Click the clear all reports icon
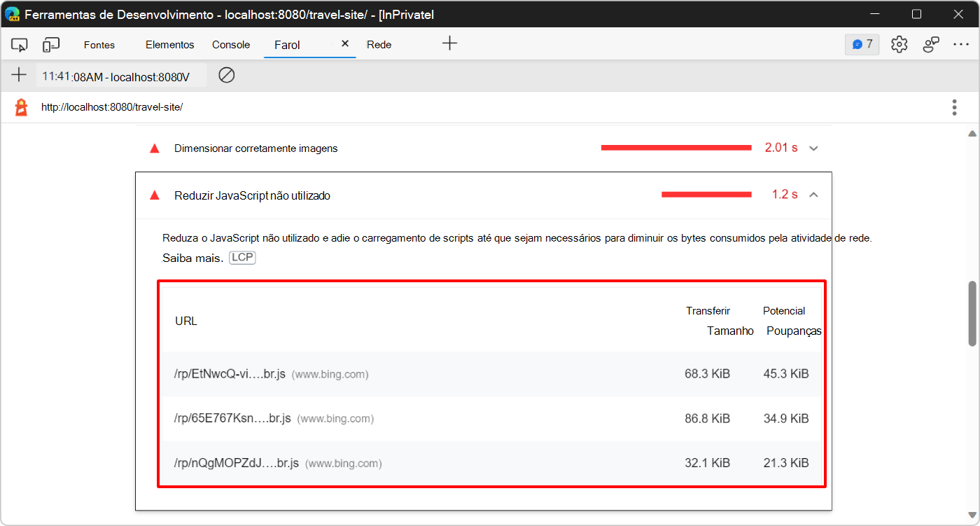980x526 pixels. (226, 75)
